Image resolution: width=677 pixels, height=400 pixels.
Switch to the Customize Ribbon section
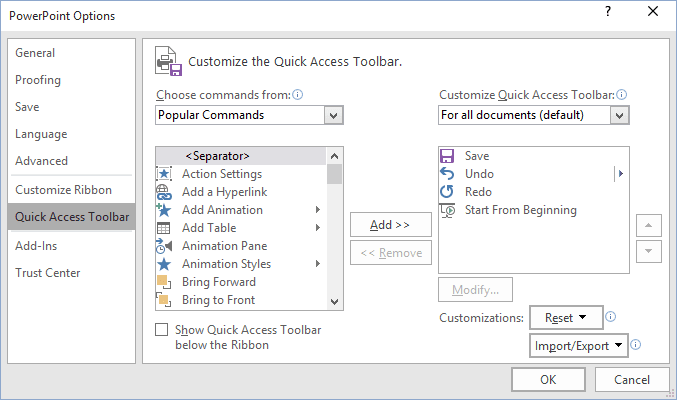[x=63, y=190]
